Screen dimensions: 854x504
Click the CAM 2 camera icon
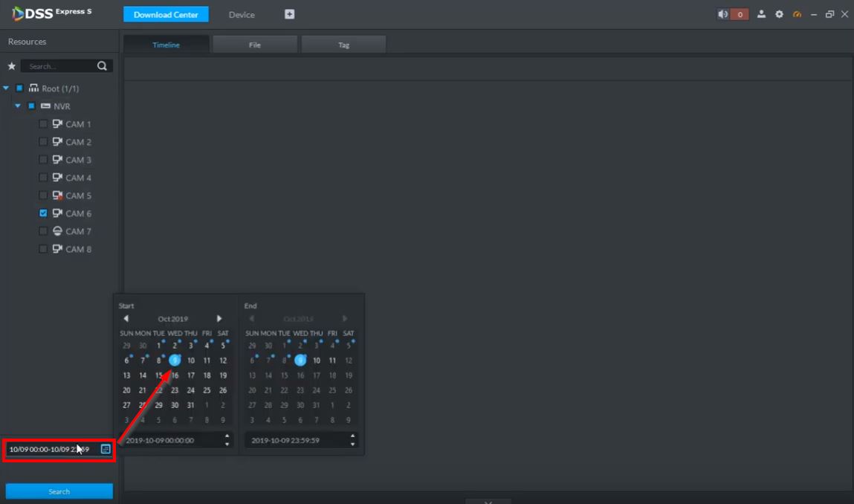57,142
